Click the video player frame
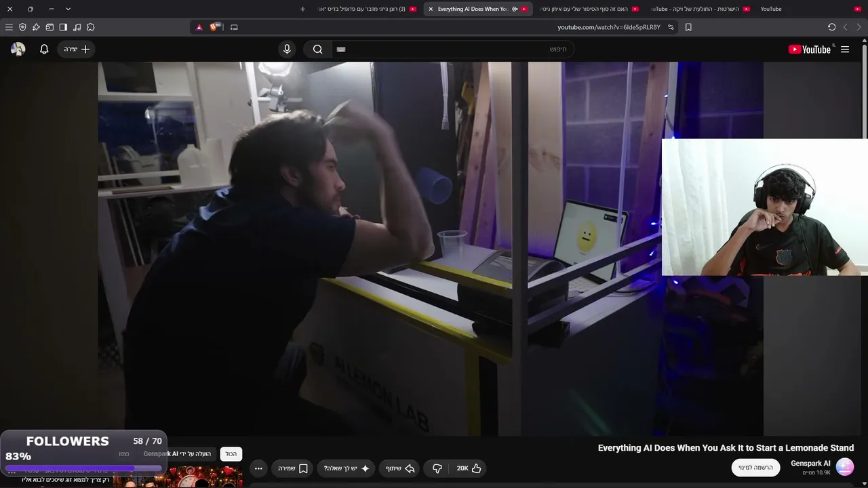 (x=431, y=249)
